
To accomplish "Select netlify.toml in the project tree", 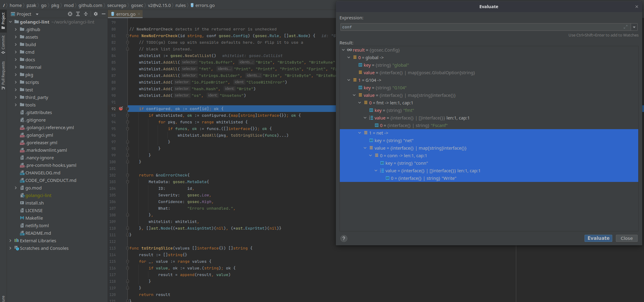I will point(37,226).
